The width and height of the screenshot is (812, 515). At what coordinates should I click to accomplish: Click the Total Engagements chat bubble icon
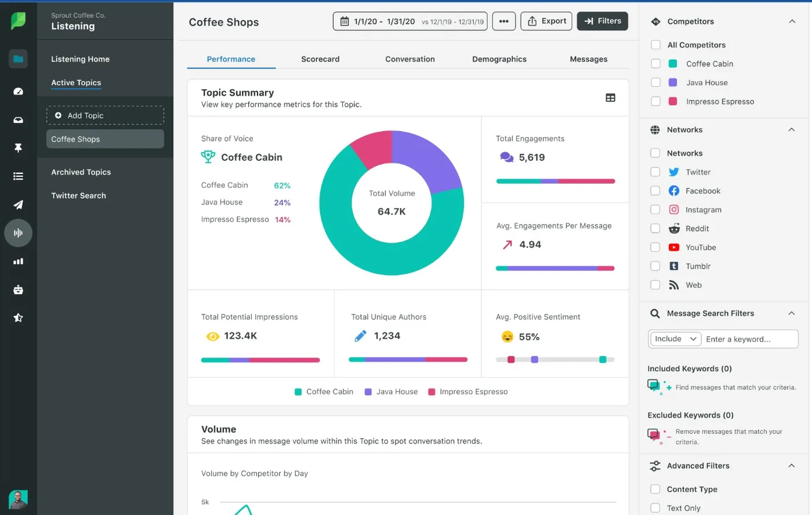506,157
